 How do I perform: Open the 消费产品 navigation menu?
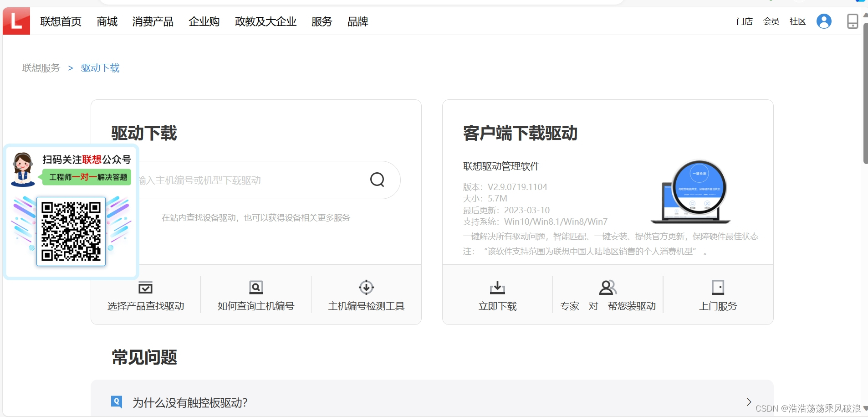(153, 21)
